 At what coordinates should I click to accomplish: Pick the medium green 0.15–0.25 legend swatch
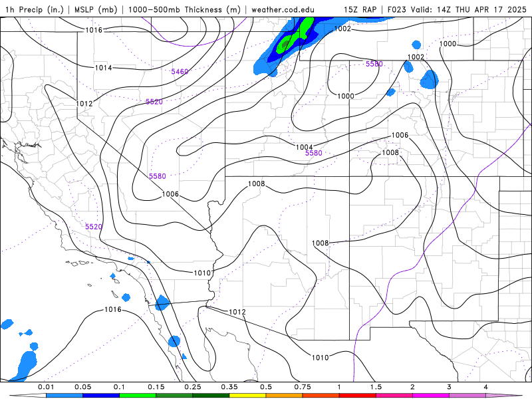[174, 396]
